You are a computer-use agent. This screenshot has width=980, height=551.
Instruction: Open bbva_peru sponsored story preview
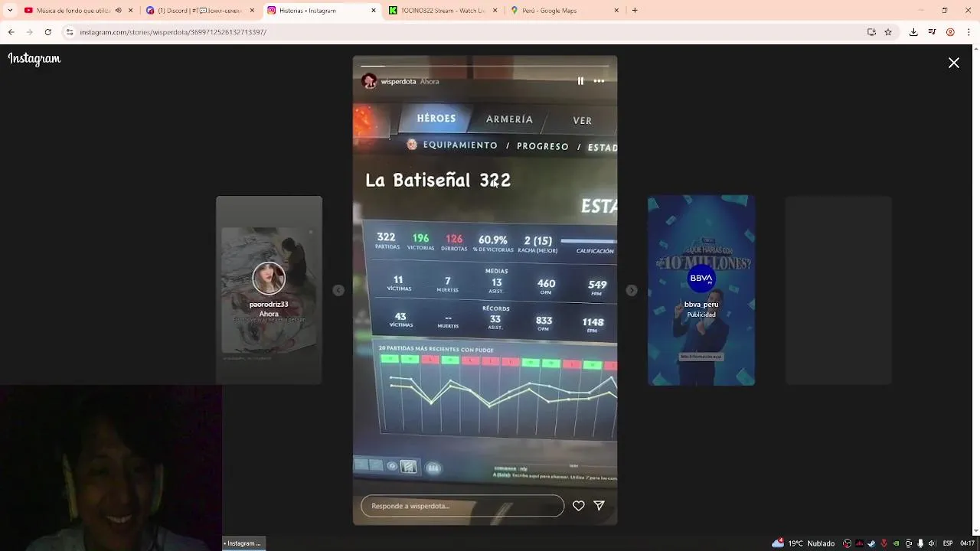click(701, 290)
